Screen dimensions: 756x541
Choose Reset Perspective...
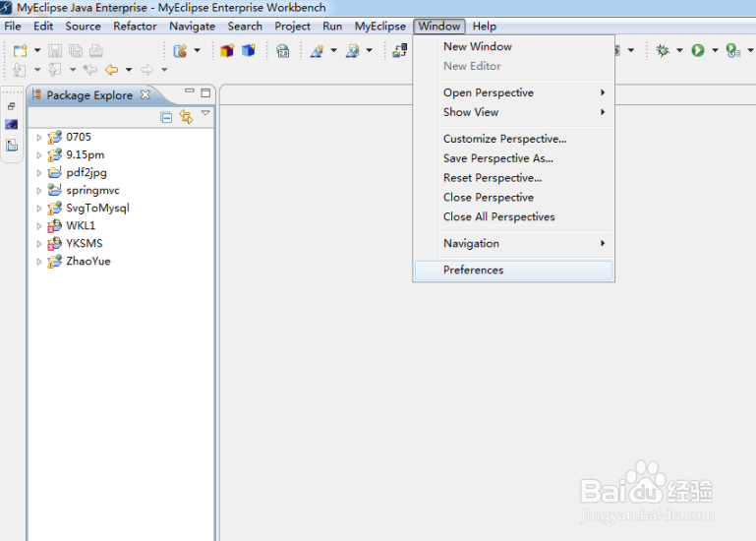click(x=514, y=178)
